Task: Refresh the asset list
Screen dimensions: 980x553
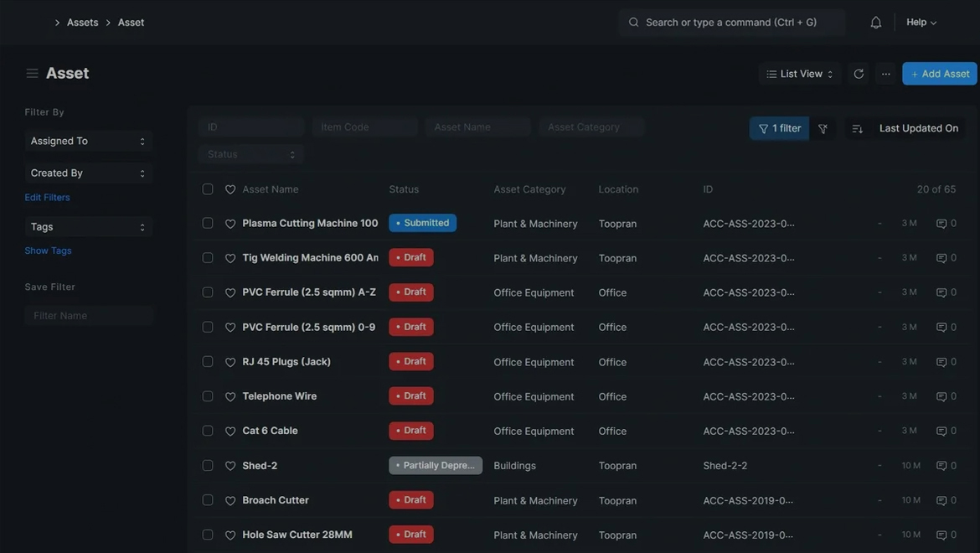Action: click(x=859, y=74)
